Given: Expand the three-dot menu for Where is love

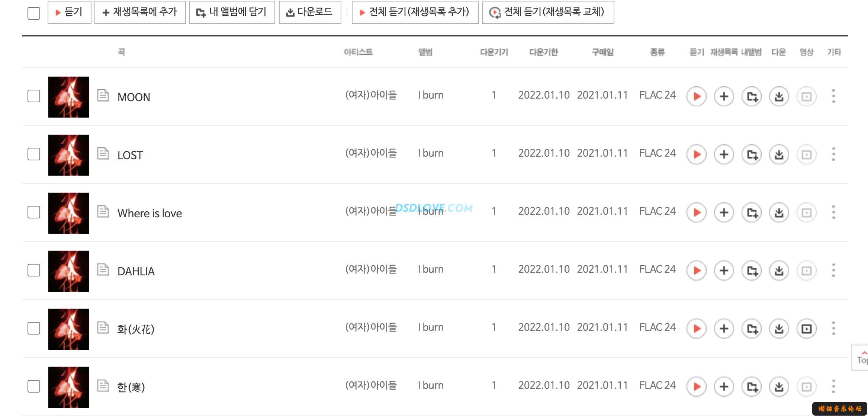Looking at the screenshot, I should click(834, 212).
